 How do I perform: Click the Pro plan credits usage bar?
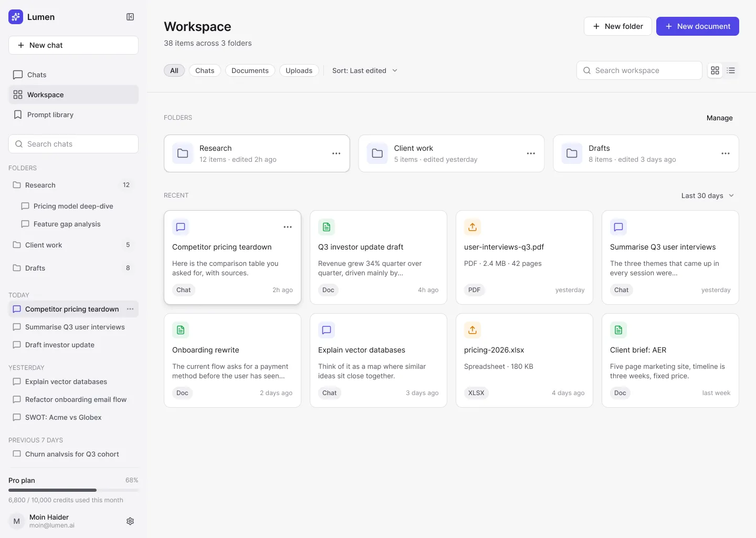pyautogui.click(x=73, y=490)
